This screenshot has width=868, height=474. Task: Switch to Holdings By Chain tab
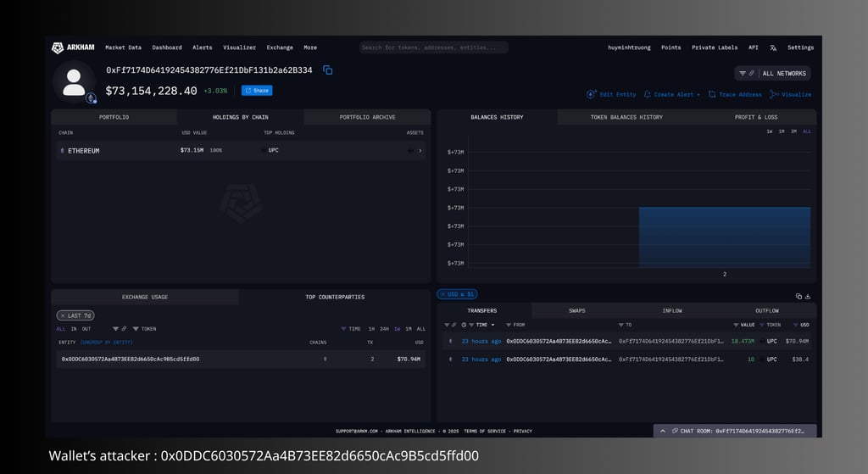[x=240, y=117]
